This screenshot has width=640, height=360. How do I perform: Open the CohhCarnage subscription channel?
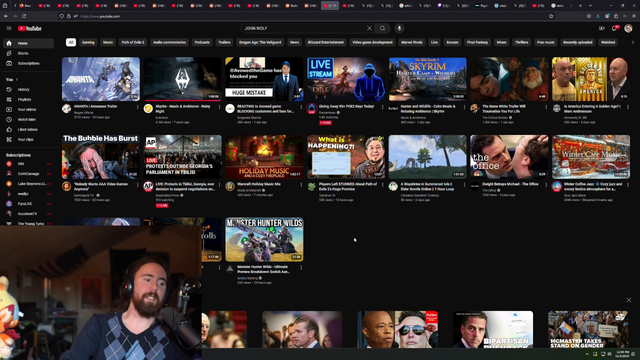29,174
